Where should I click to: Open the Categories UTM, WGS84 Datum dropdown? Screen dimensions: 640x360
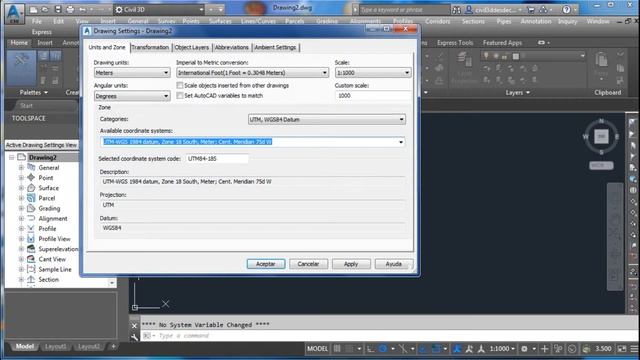click(x=327, y=119)
